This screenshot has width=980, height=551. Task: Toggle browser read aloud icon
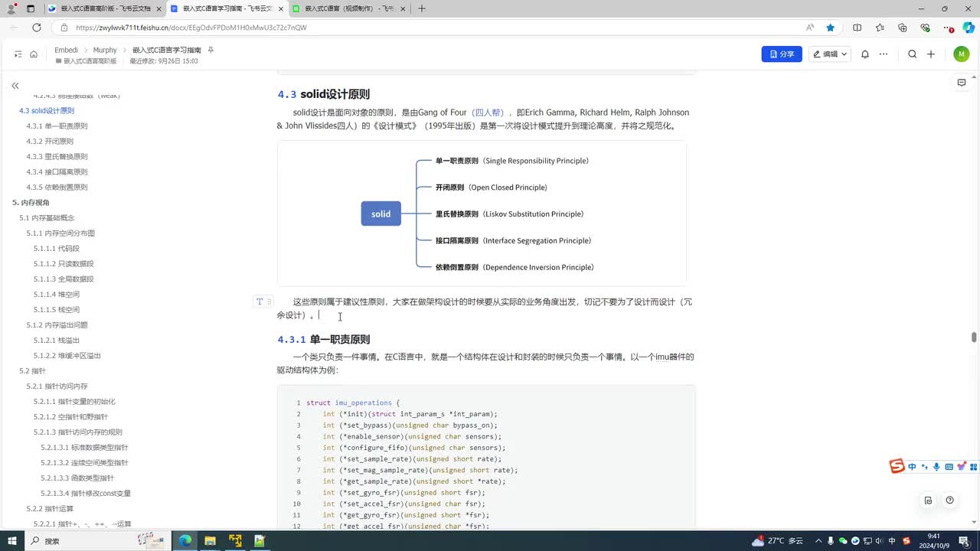810,28
